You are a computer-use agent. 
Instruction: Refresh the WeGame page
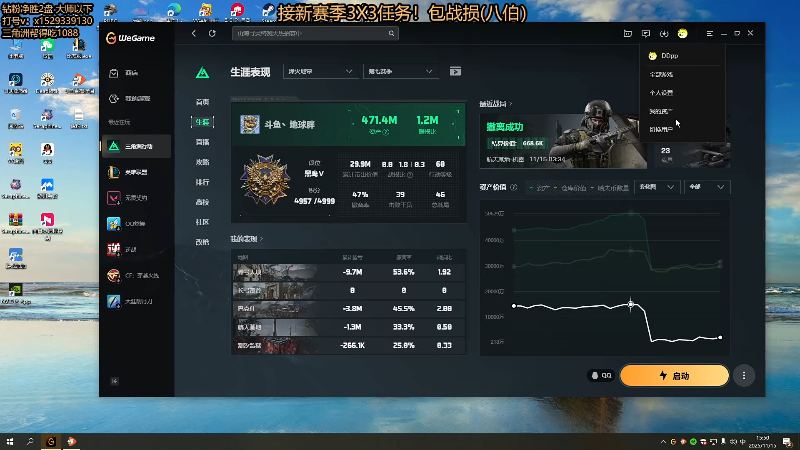[x=212, y=33]
